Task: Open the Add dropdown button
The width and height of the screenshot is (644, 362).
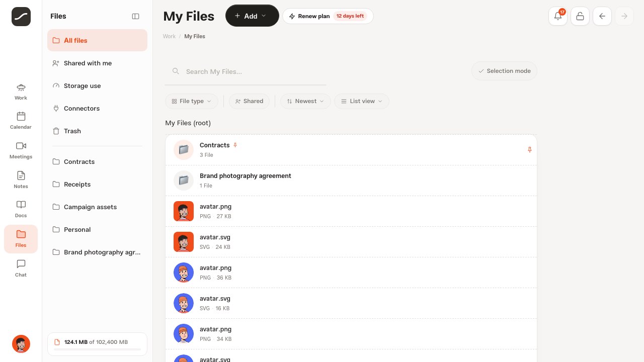Action: coord(252,16)
